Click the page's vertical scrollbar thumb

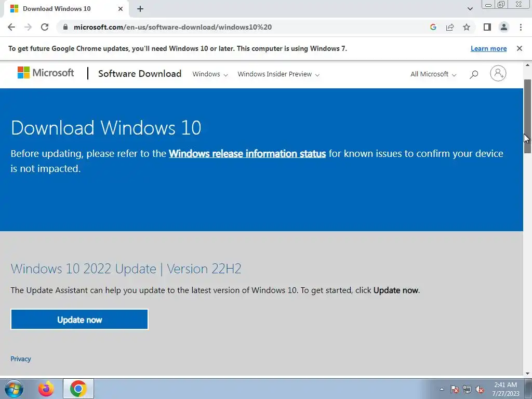tap(527, 116)
